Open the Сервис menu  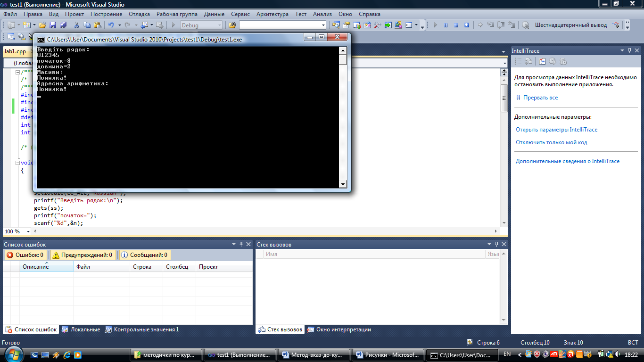pyautogui.click(x=240, y=14)
